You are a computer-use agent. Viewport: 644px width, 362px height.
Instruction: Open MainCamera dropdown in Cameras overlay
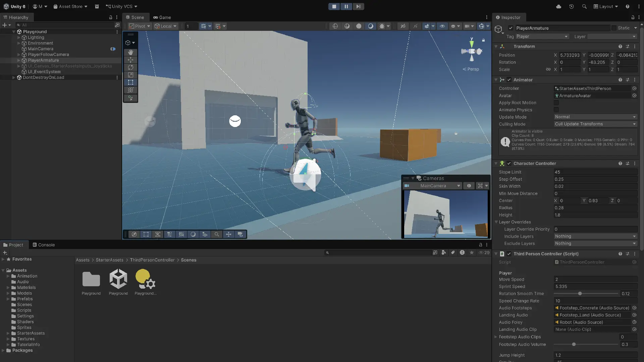(x=432, y=186)
